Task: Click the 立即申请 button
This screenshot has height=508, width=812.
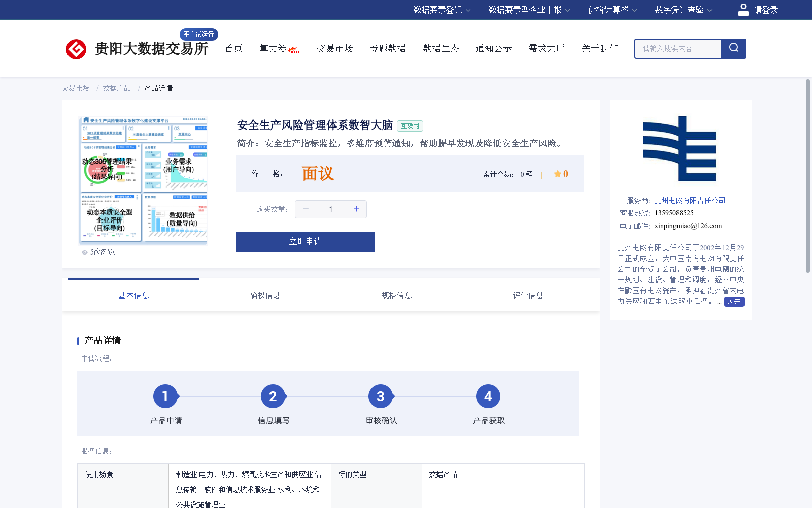Action: pos(306,242)
